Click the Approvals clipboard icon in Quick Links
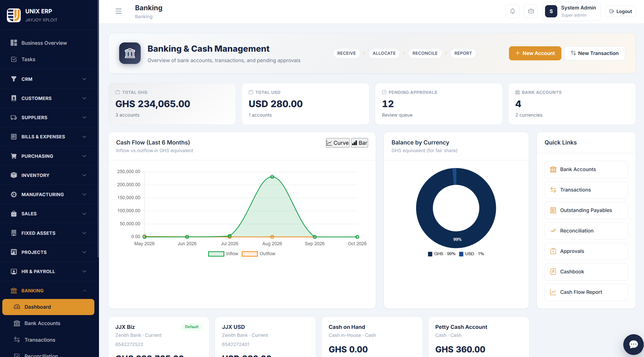The image size is (644, 357). (x=553, y=251)
